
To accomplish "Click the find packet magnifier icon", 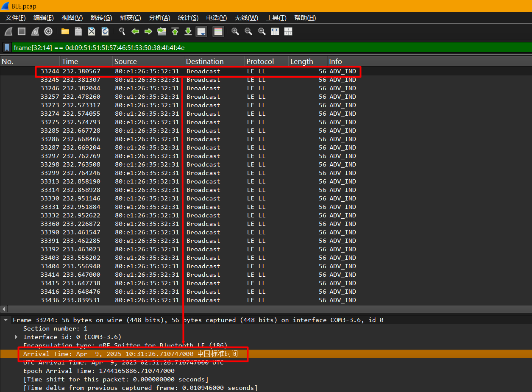I will (122, 31).
